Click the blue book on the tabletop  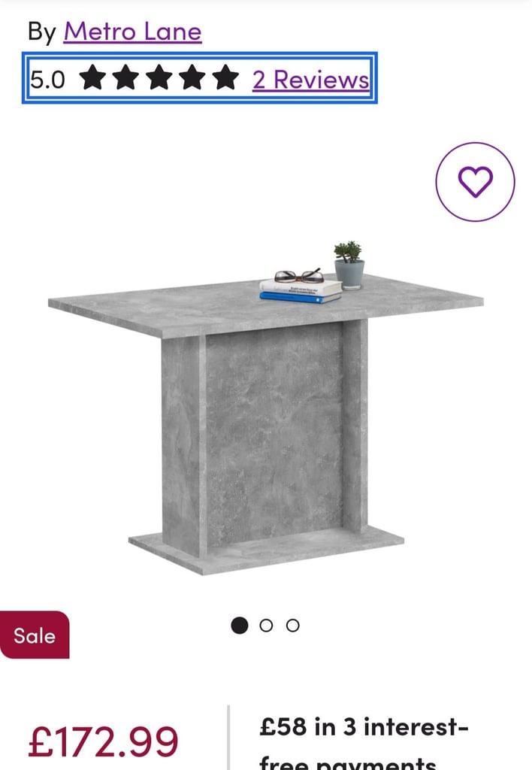(300, 297)
